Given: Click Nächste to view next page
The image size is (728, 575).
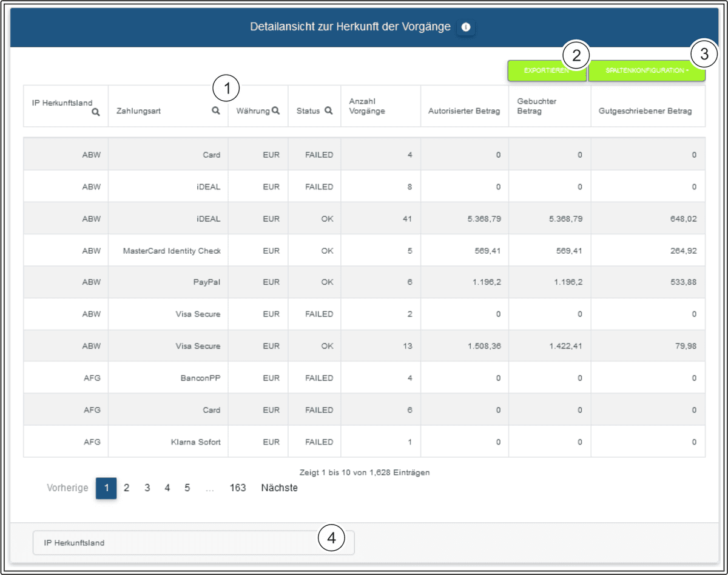Looking at the screenshot, I should click(279, 488).
